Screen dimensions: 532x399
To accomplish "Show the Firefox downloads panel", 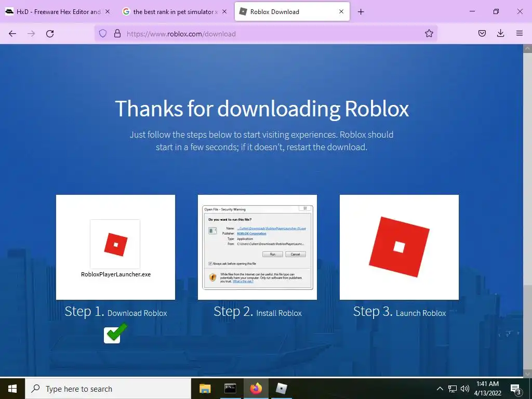I will click(500, 33).
